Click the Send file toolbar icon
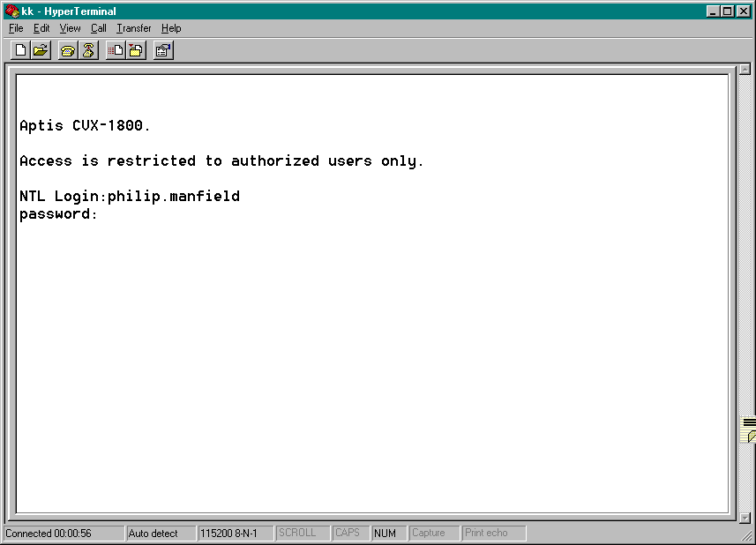Screen dimensions: 756x545 [116, 50]
